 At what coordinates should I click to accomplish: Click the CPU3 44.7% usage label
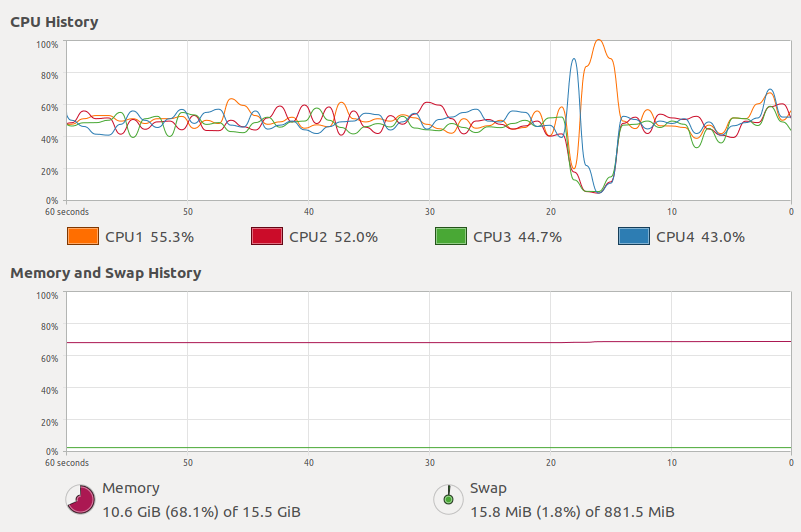(517, 238)
